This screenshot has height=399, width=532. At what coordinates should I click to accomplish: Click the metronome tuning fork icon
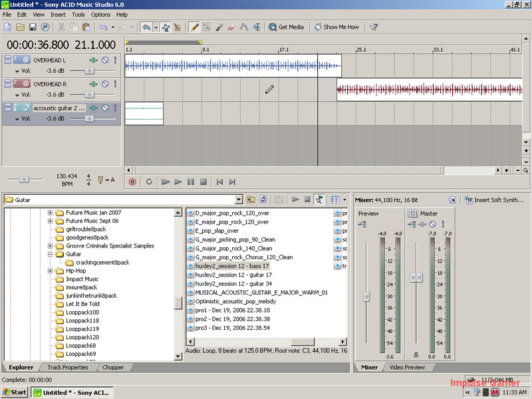100,180
